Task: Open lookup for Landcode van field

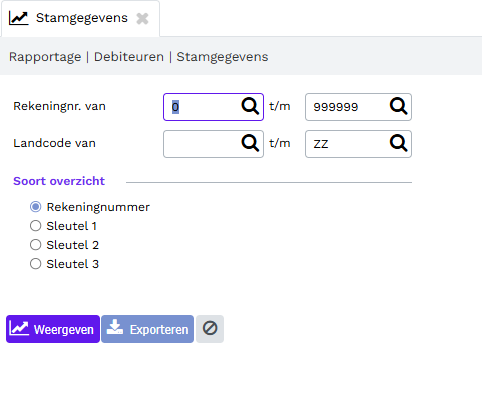Action: pos(250,143)
